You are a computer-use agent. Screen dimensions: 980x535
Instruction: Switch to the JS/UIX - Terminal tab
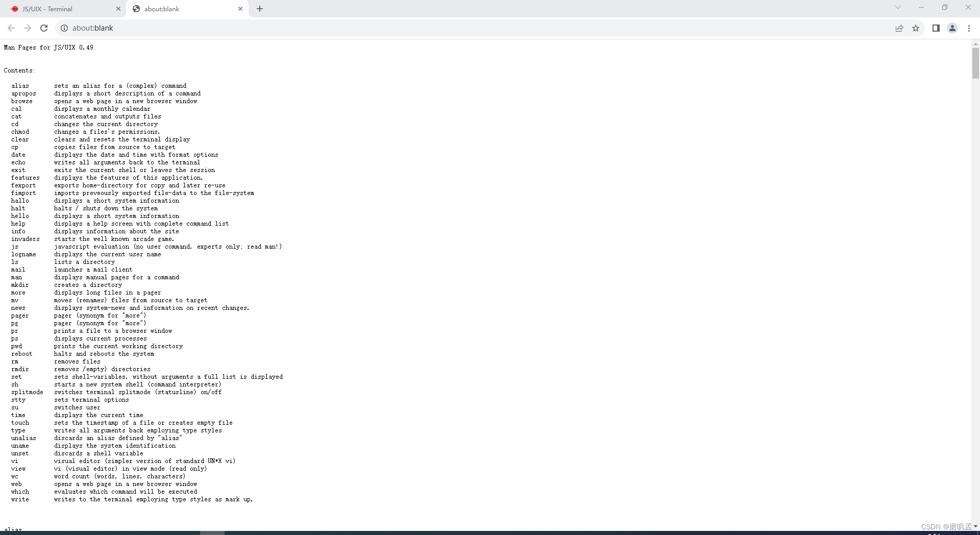click(x=61, y=9)
